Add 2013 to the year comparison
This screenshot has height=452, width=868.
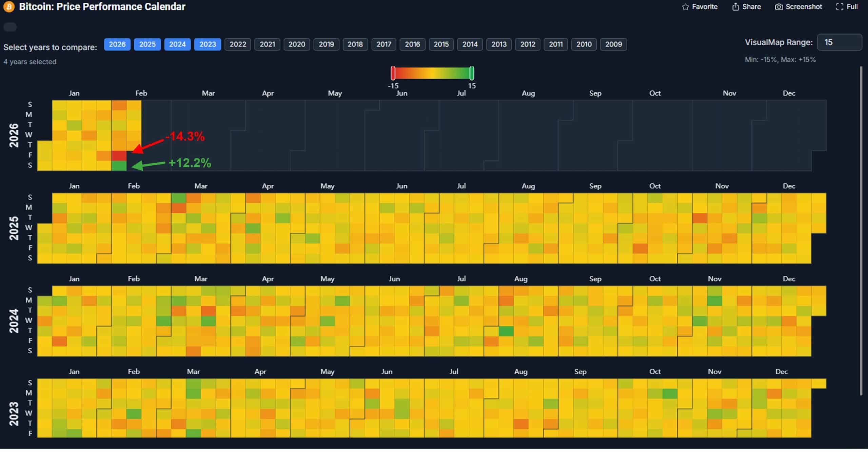[499, 44]
